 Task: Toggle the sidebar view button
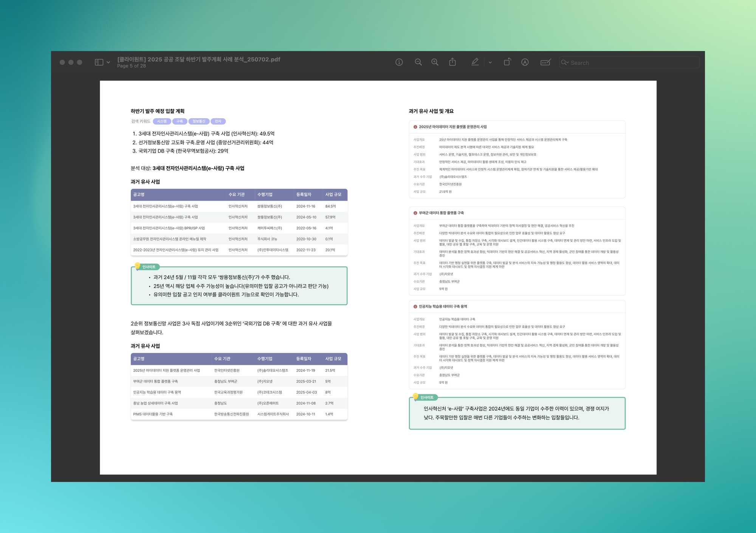99,62
